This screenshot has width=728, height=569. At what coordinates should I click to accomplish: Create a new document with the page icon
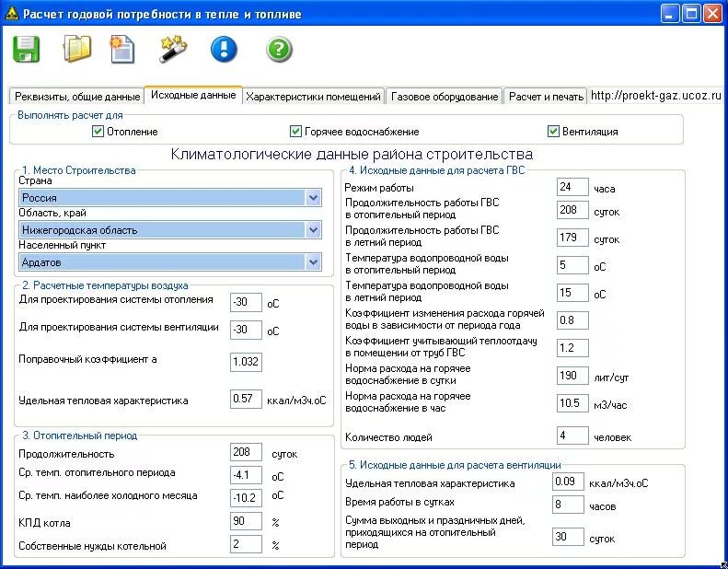[122, 49]
